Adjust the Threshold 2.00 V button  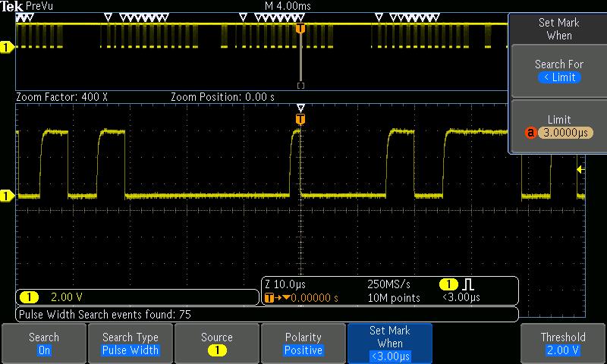click(563, 343)
